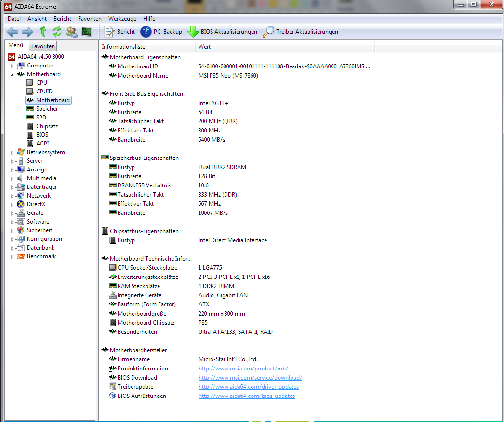
Task: Open Hilfe menu
Action: tap(149, 19)
